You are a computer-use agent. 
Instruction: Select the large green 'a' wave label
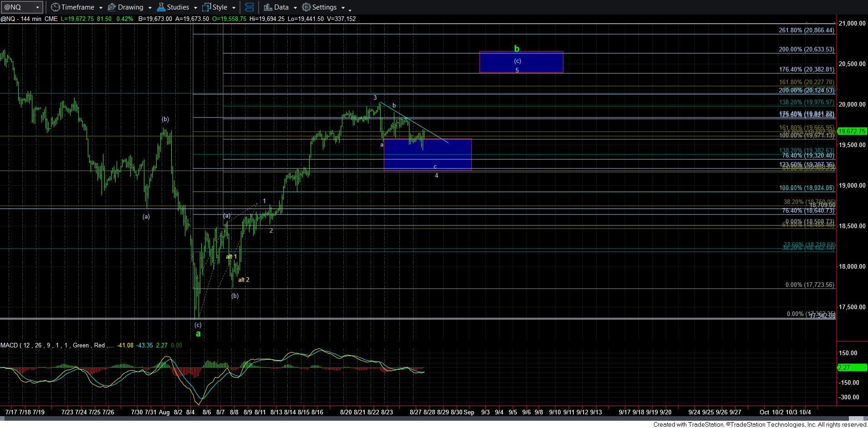pos(198,334)
